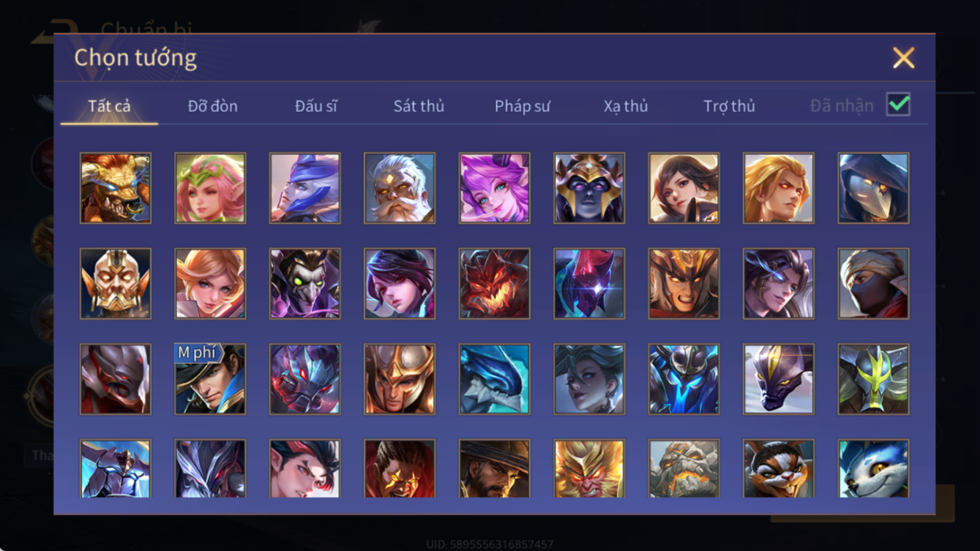Pick the blue fox hero portrait
The image size is (980, 551).
(x=874, y=468)
